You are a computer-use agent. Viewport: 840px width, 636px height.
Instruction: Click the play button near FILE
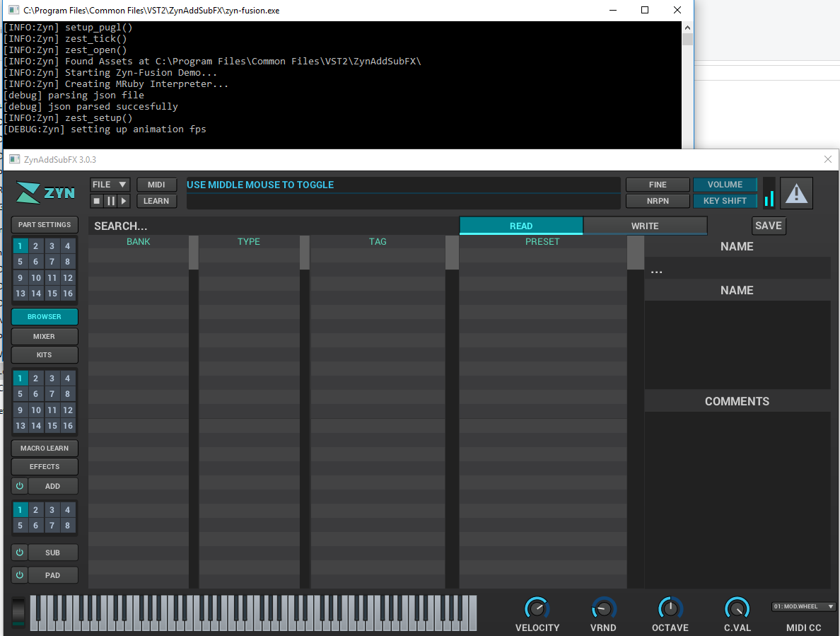click(124, 201)
